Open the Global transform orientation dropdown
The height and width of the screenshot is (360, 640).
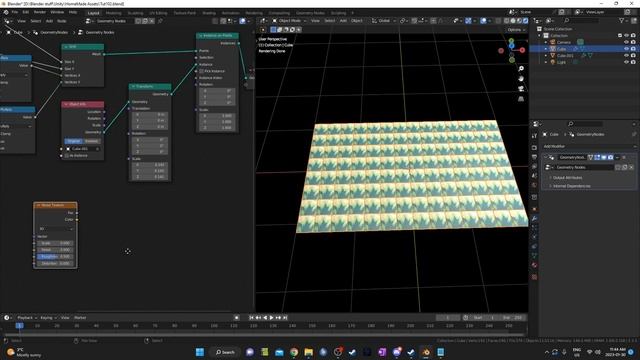[384, 21]
